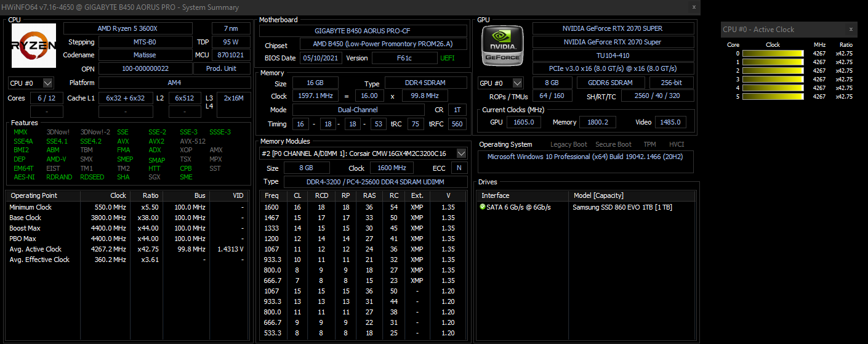Screen dimensions: 868x344
Task: Click the PCIe v3.0 x16 link field
Action: 613,68
